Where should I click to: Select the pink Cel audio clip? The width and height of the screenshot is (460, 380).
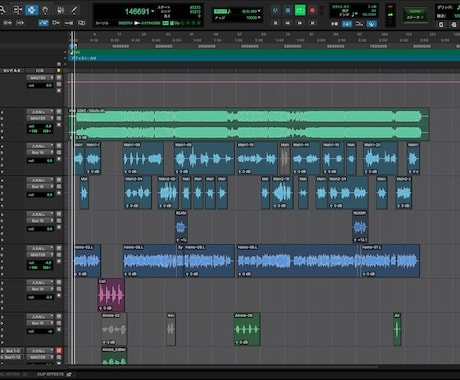(x=111, y=295)
